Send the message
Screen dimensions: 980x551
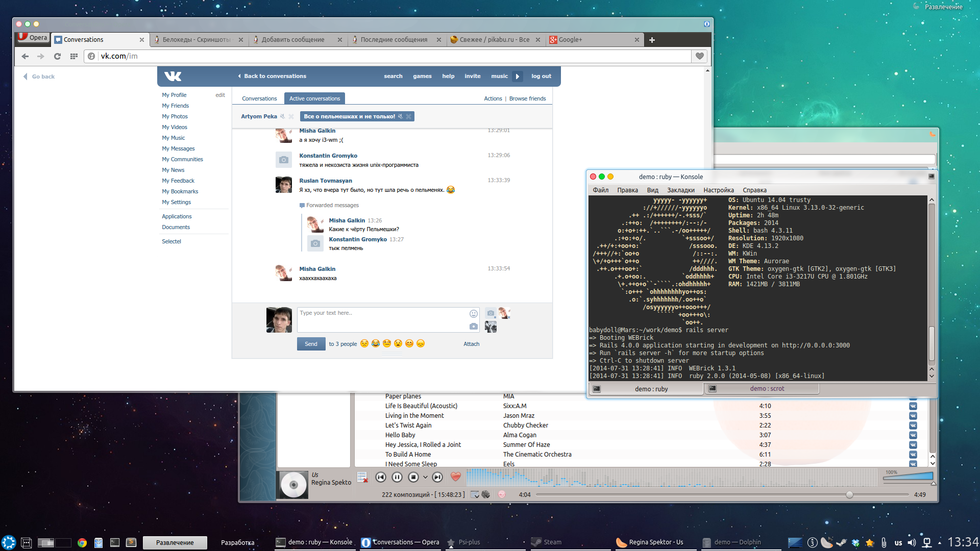[x=311, y=344]
